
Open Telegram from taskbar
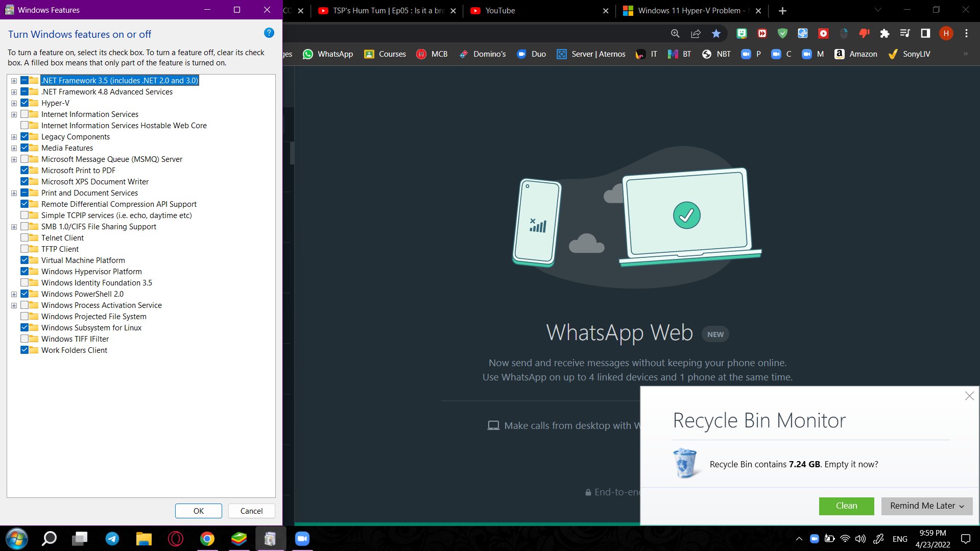(112, 539)
